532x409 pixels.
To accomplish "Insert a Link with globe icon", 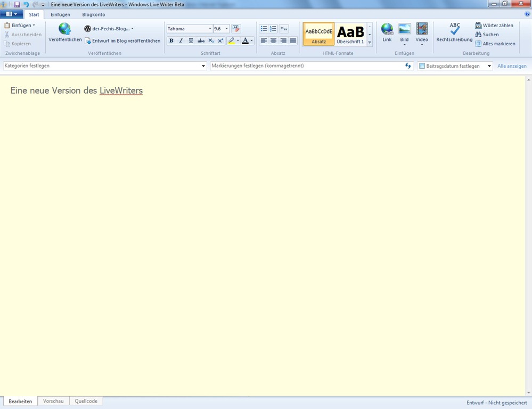I will pos(387,33).
